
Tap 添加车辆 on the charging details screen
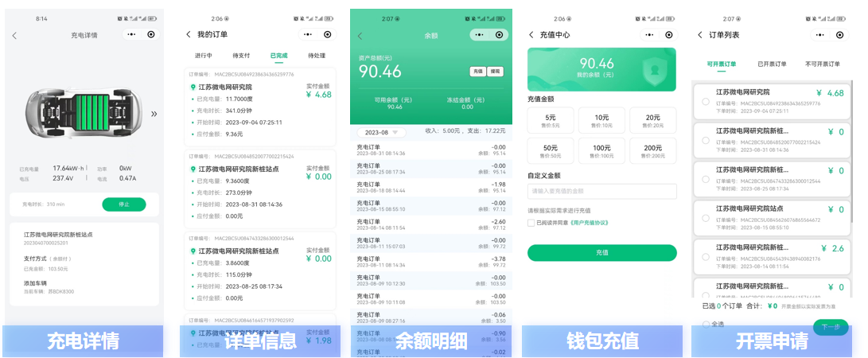coord(36,282)
